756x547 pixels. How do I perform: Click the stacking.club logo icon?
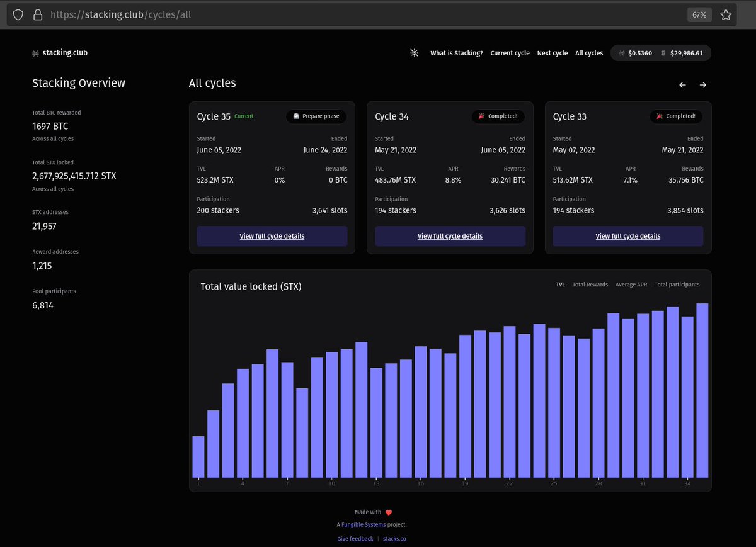pyautogui.click(x=35, y=54)
